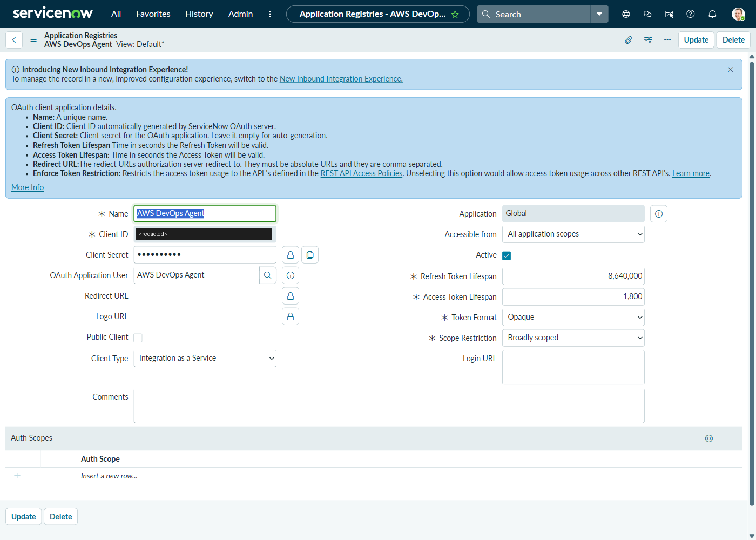Click the top Delete button

[x=733, y=40]
